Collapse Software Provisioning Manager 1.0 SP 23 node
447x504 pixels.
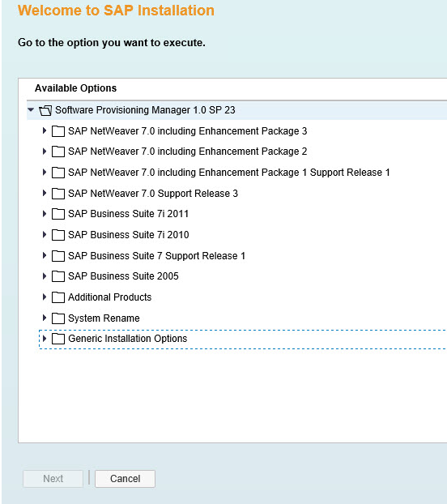click(31, 109)
